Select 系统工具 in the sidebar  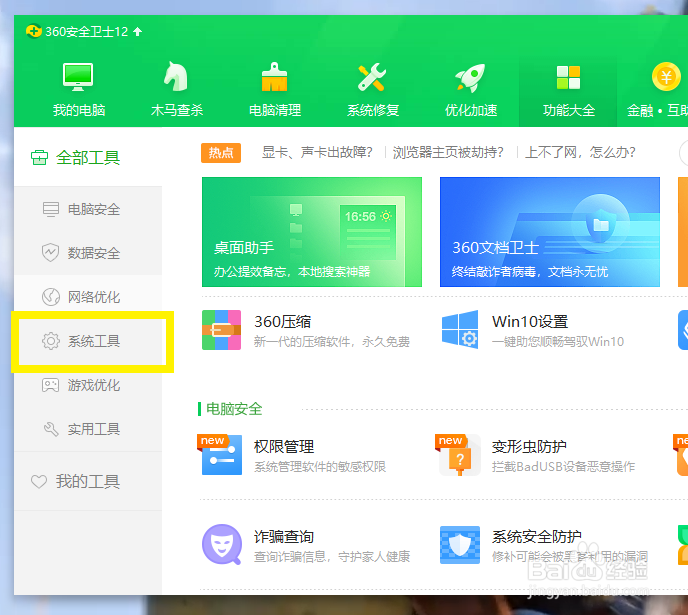click(x=88, y=341)
